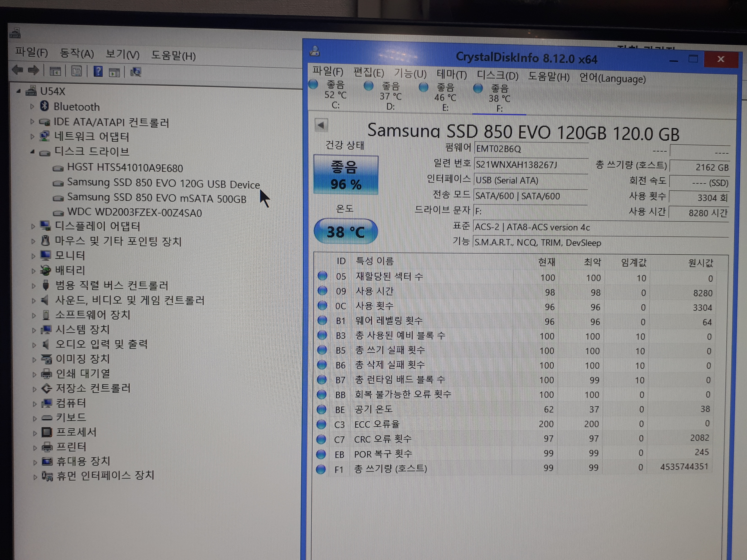Select the 컴퓨터 tree item
The width and height of the screenshot is (747, 560).
(x=71, y=403)
